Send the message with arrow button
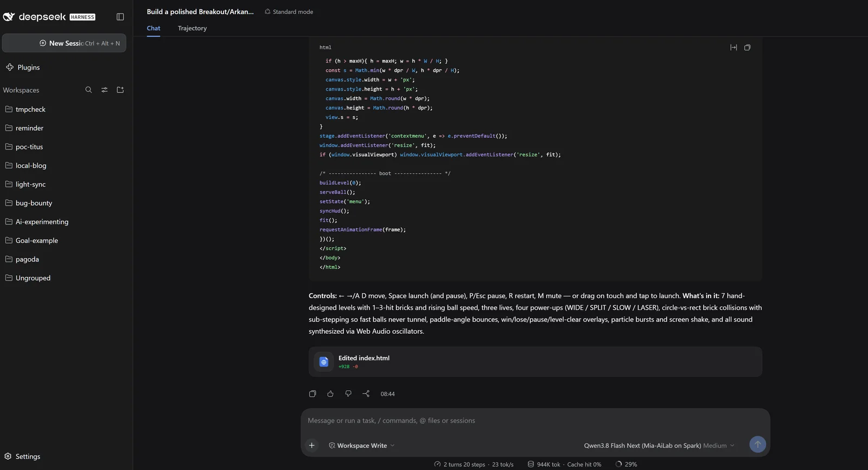868x470 pixels. click(x=758, y=444)
